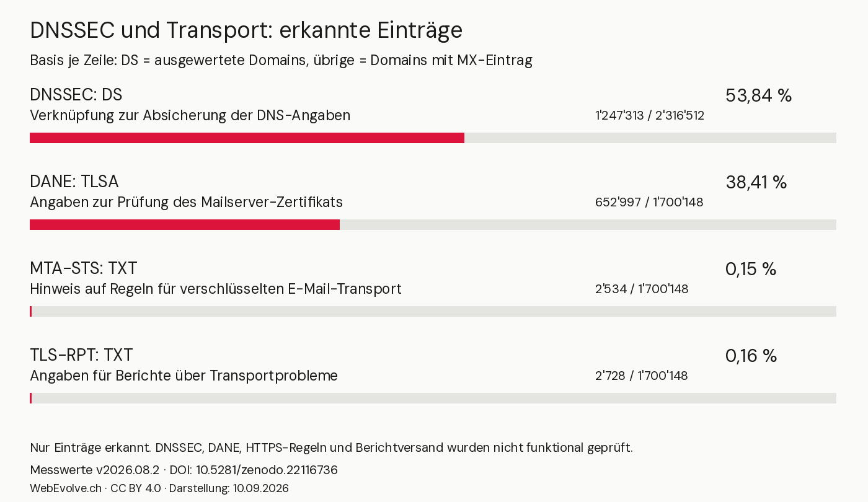Screen dimensions: 868x502
Task: Click the title DNSSEC und Transport: erkannte Einträge
Action: click(246, 30)
